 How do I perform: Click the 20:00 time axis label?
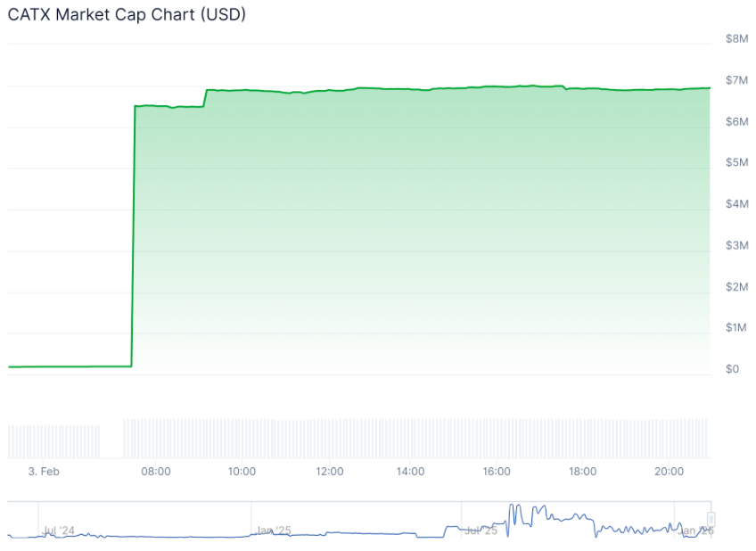pyautogui.click(x=669, y=471)
